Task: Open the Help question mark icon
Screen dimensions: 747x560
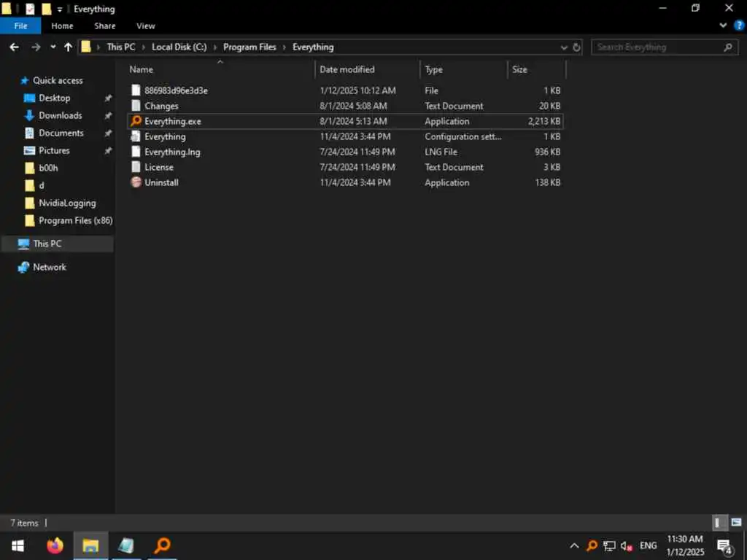Action: 739,26
